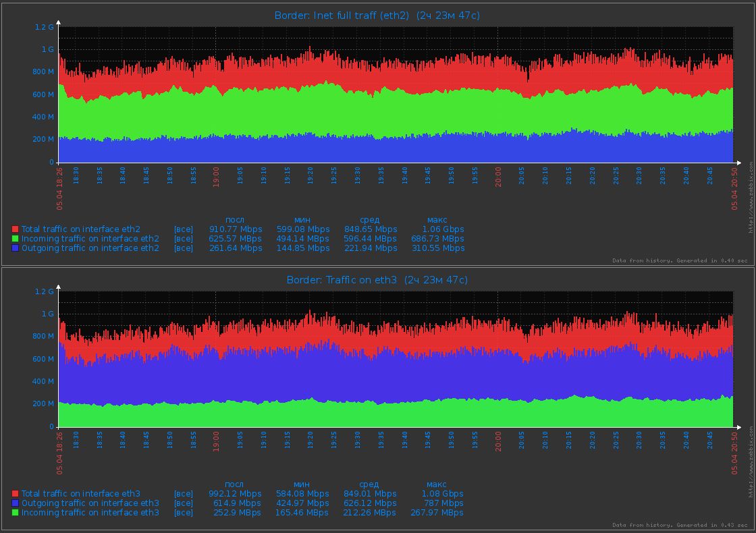Click green swatch for Incoming traffic eth2
756x533 pixels.
tap(15, 239)
